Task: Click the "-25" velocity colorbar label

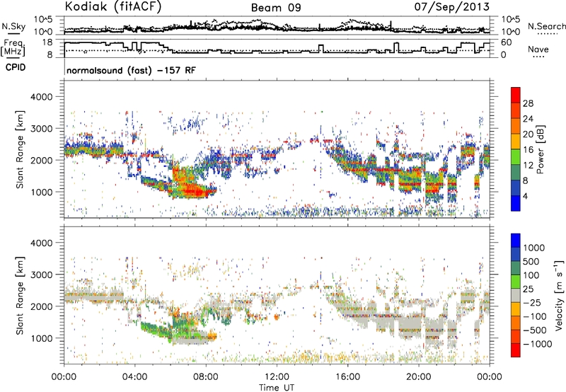Action: [x=533, y=303]
